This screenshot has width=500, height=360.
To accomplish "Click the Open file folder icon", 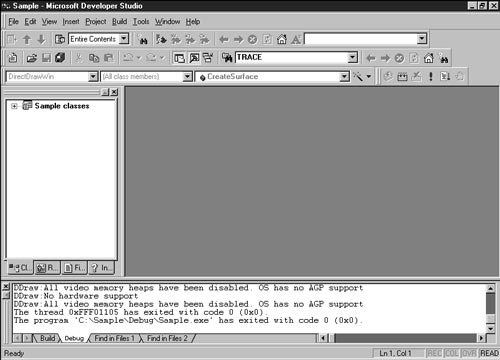I will point(32,58).
